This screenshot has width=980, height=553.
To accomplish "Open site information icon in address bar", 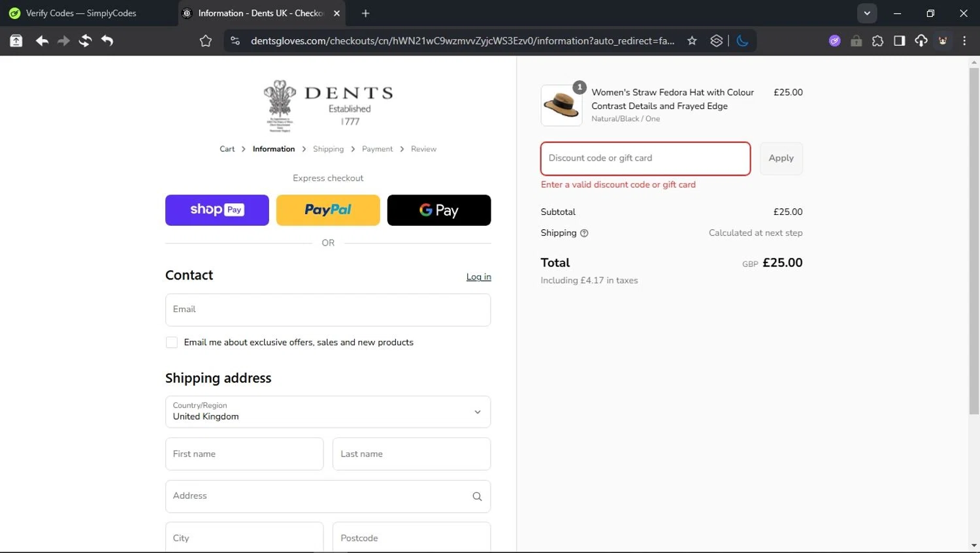I will [x=235, y=40].
